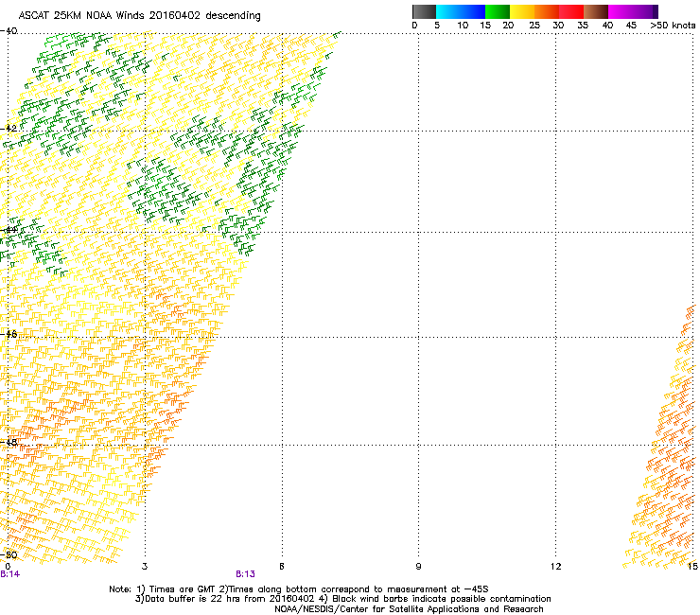
Task: Click the orange 25-30 knots color segment
Action: click(x=547, y=11)
